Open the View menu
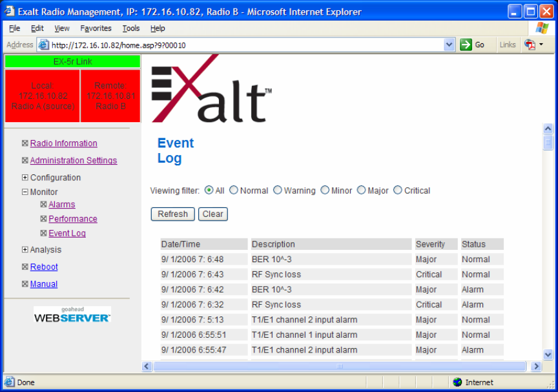558x392 pixels. coord(62,28)
